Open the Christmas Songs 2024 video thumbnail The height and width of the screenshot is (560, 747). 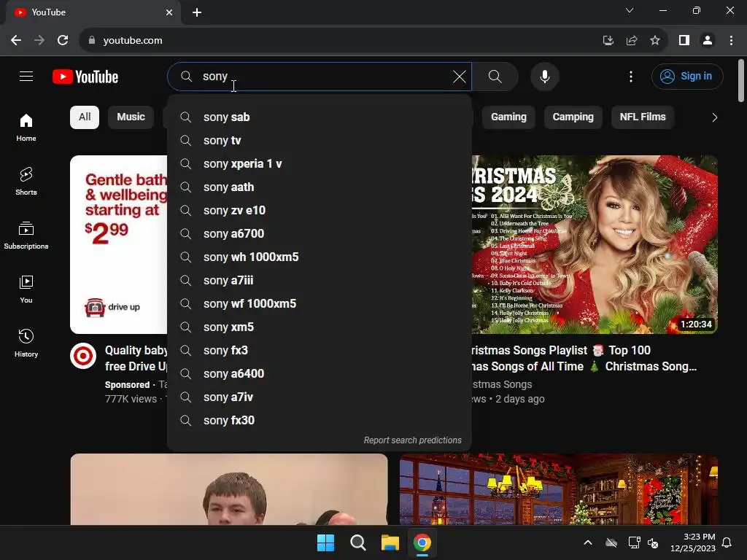[x=595, y=244]
